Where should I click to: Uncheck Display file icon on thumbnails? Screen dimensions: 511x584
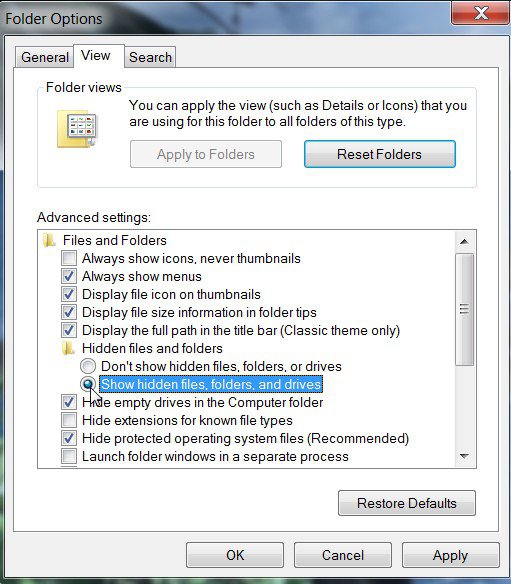click(69, 294)
